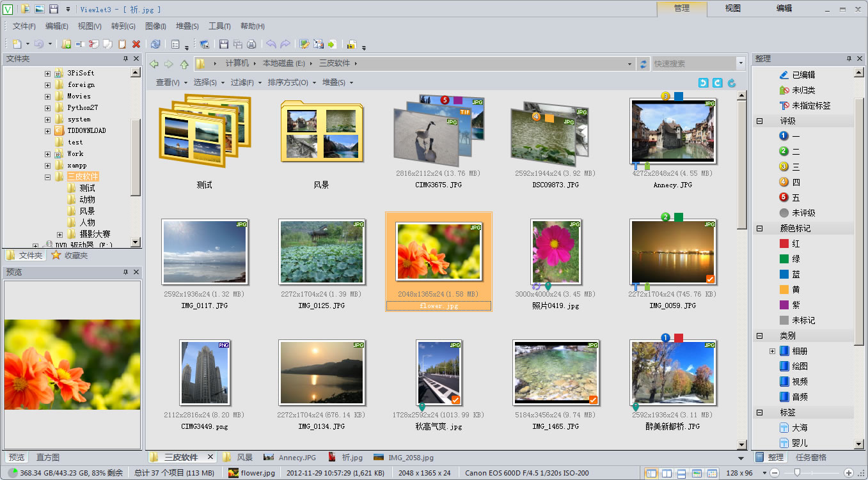Click the zoom-in plus icon in status bar
The width and height of the screenshot is (868, 480).
pyautogui.click(x=848, y=473)
